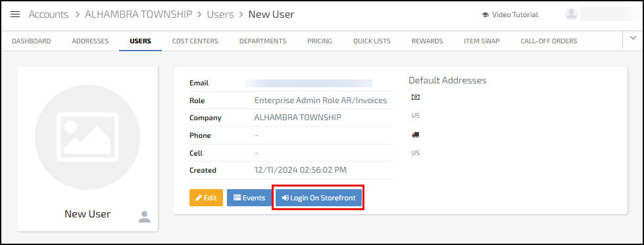Click the large profile image placeholder
Screen dimensions: 644x245
[87, 137]
